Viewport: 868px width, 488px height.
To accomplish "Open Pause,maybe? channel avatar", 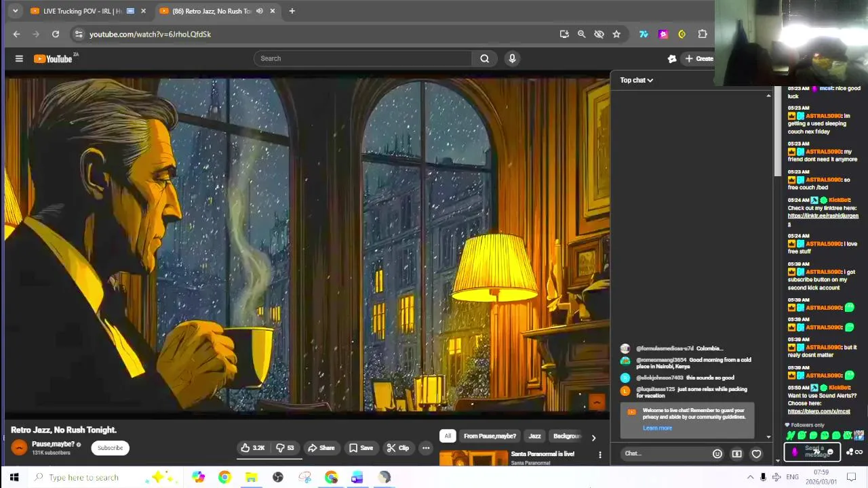I will click(19, 447).
